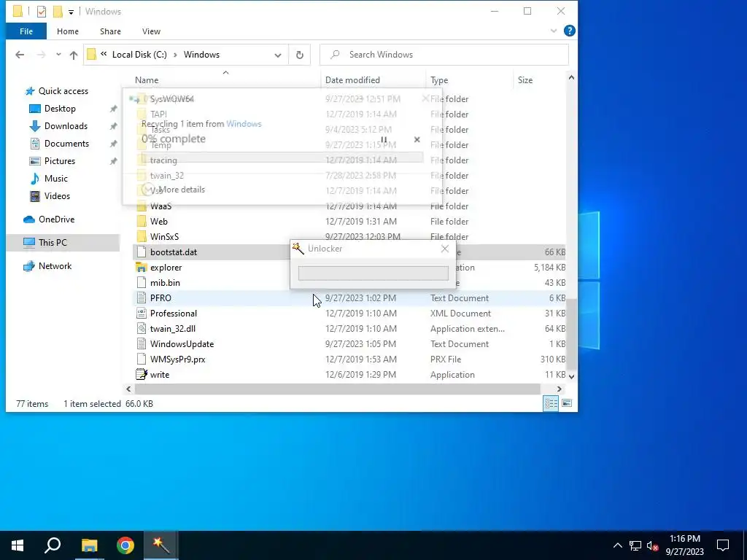The width and height of the screenshot is (747, 560).
Task: Select the WMSysPr9.prx file
Action: [178, 359]
